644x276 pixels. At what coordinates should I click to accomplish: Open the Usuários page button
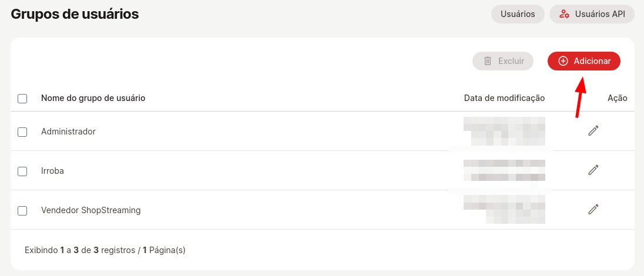point(518,14)
